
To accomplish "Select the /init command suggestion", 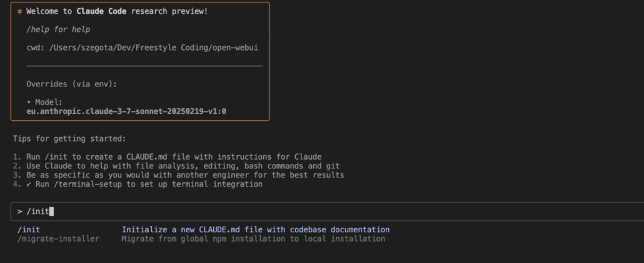I will click(x=29, y=230).
